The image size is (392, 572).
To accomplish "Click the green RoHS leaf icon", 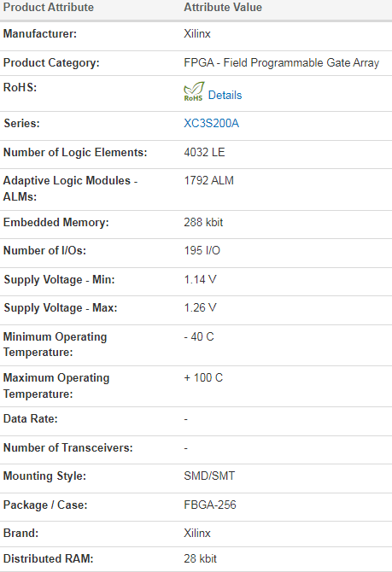I will click(x=194, y=91).
